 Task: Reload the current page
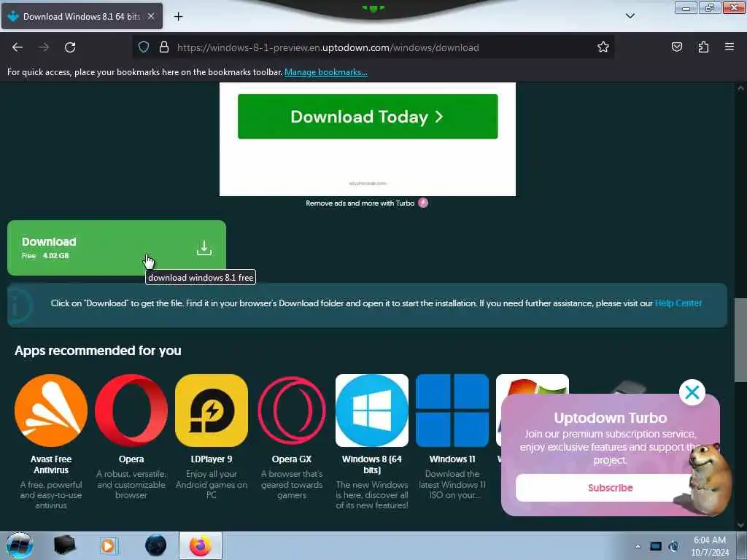(x=70, y=47)
